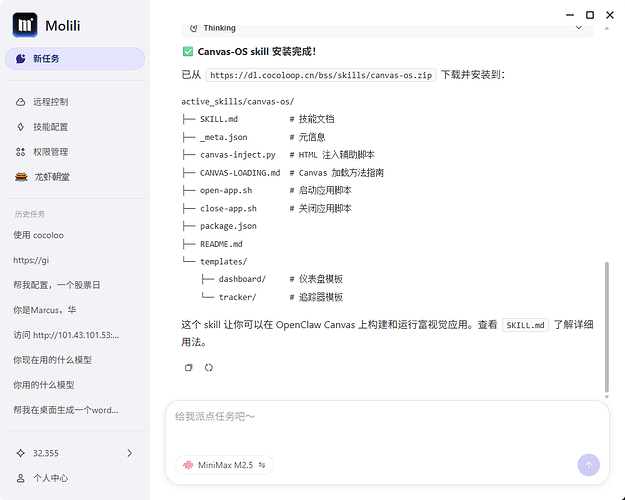
Task: Open history task 使用 cocoloo
Action: tap(37, 235)
